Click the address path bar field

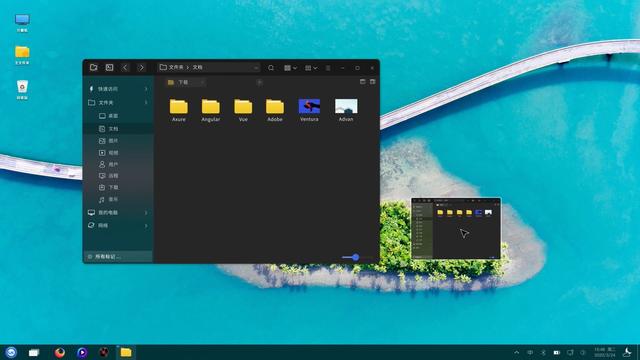coord(209,67)
